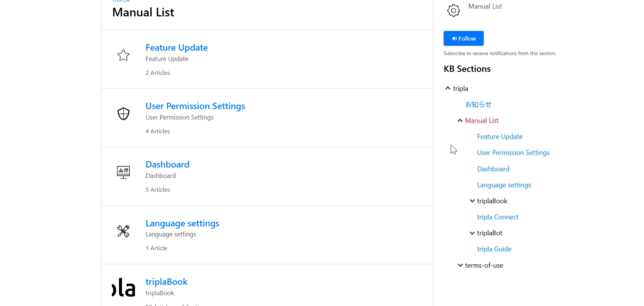Click the wrench tools icon for Language settings
This screenshot has width=644, height=306.
(x=123, y=231)
